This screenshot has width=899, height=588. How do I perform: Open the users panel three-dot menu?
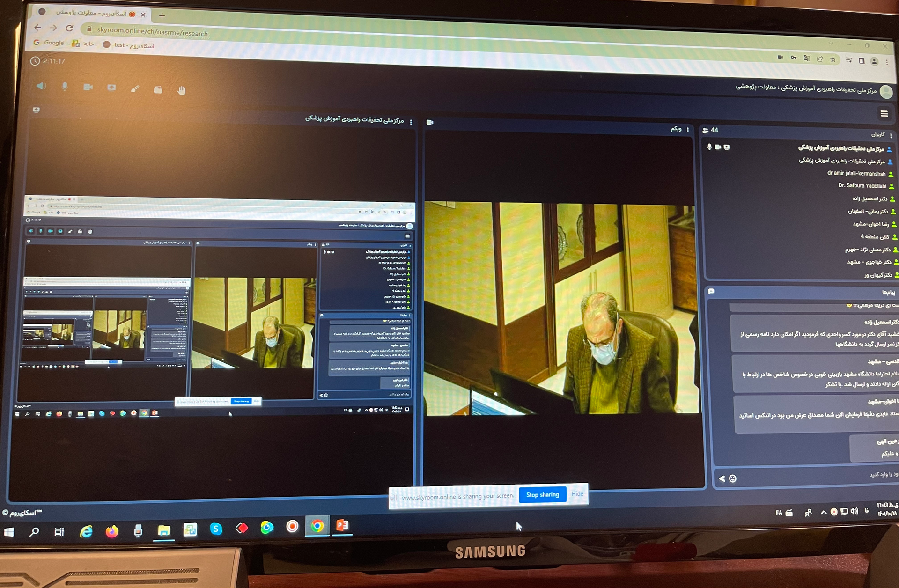(x=891, y=136)
